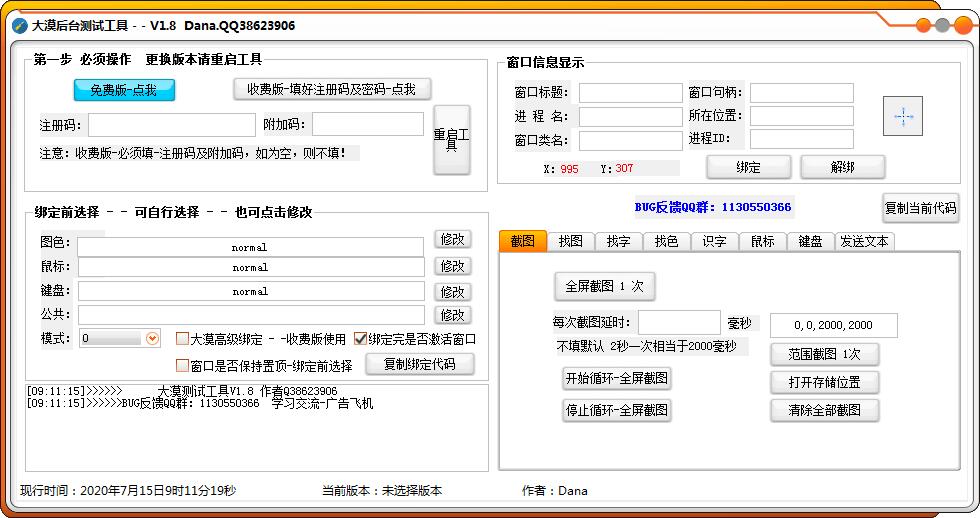Click the app logo in title bar
The height and width of the screenshot is (518, 980).
[x=19, y=25]
